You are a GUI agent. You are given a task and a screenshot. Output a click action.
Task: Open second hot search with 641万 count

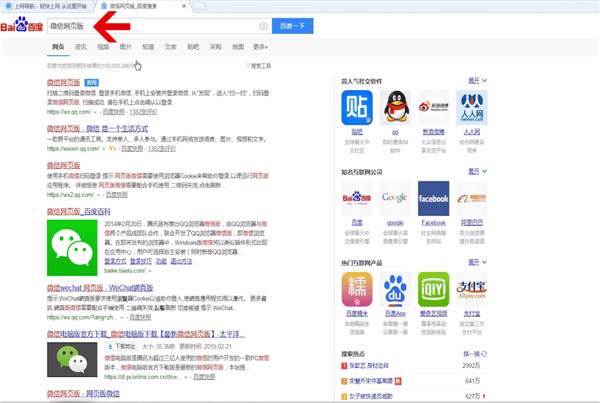[371, 381]
